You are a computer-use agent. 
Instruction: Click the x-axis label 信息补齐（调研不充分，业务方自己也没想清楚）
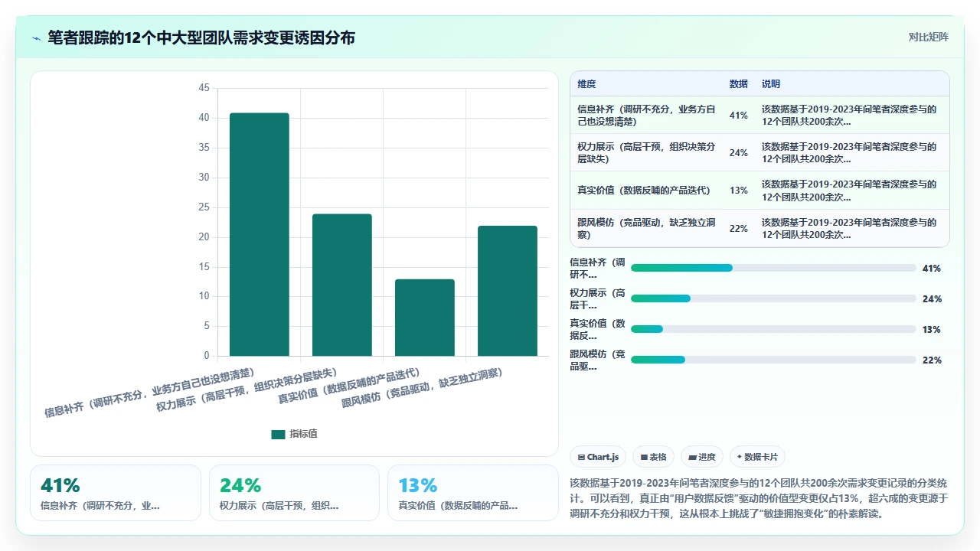click(x=149, y=393)
